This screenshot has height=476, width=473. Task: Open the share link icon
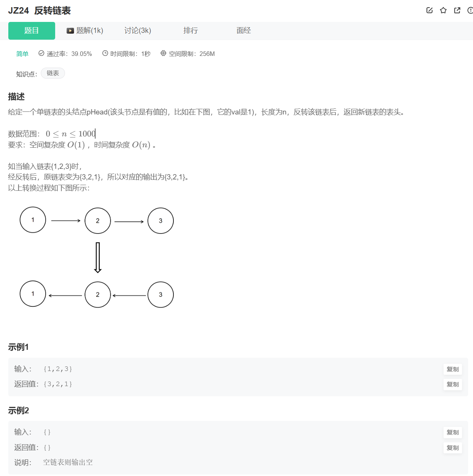457,10
